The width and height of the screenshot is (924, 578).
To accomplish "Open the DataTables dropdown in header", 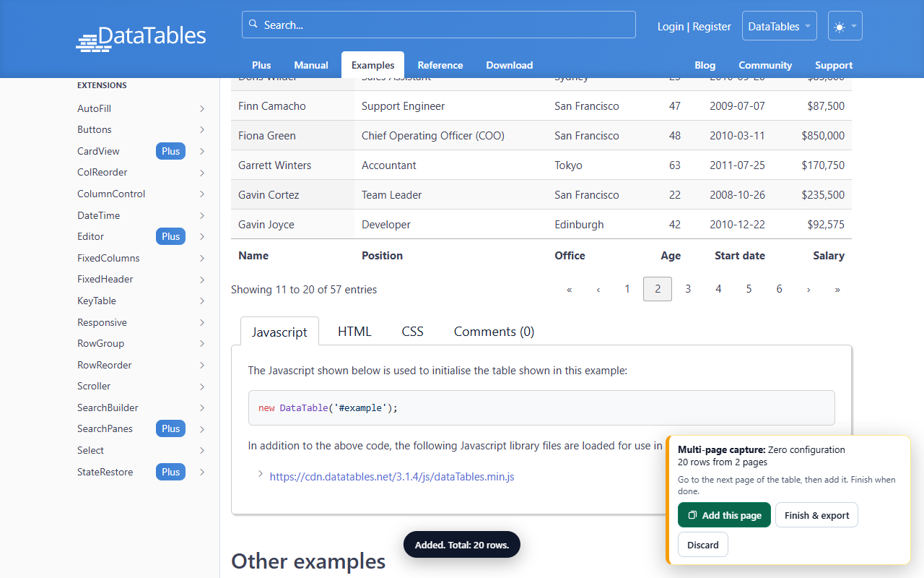I will (780, 26).
